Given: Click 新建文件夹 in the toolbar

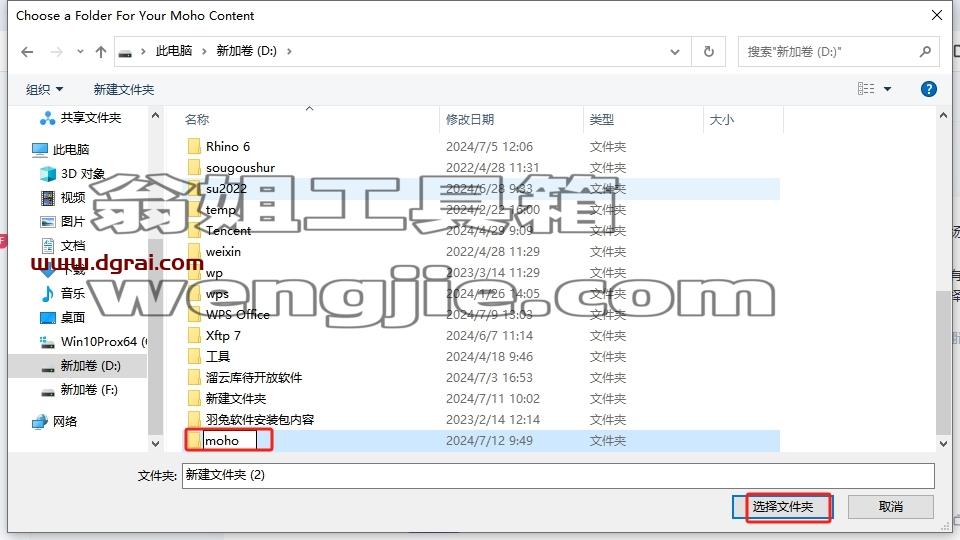Looking at the screenshot, I should coord(124,89).
